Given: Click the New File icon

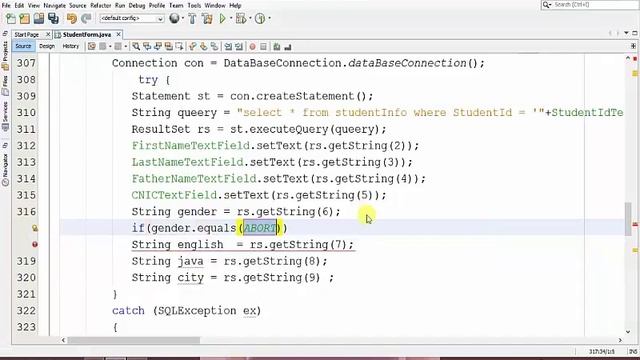Looking at the screenshot, I should click(11, 18).
